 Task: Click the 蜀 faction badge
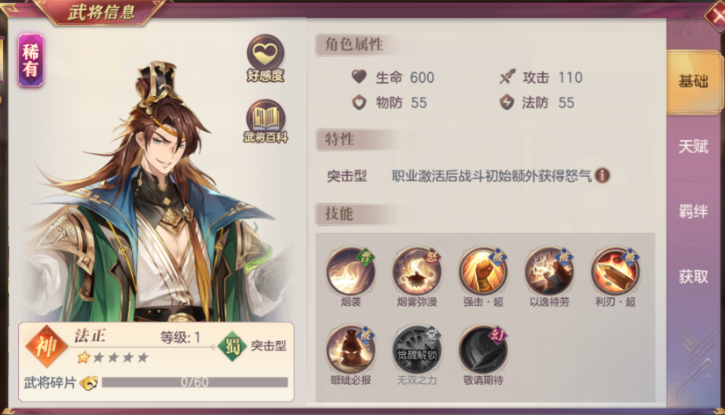coord(231,346)
